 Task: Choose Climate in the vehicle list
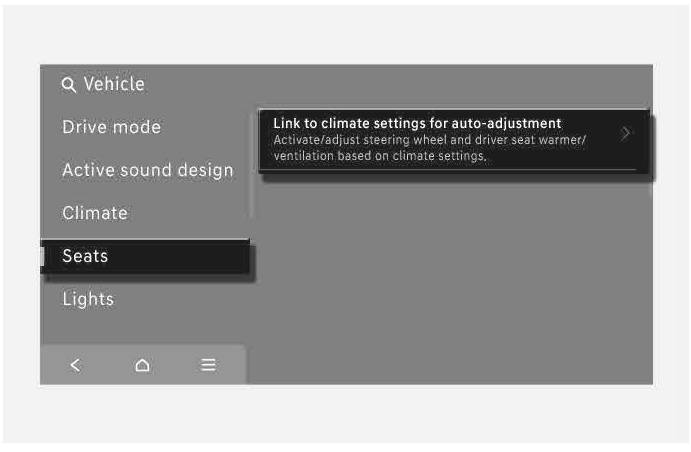[x=95, y=213]
